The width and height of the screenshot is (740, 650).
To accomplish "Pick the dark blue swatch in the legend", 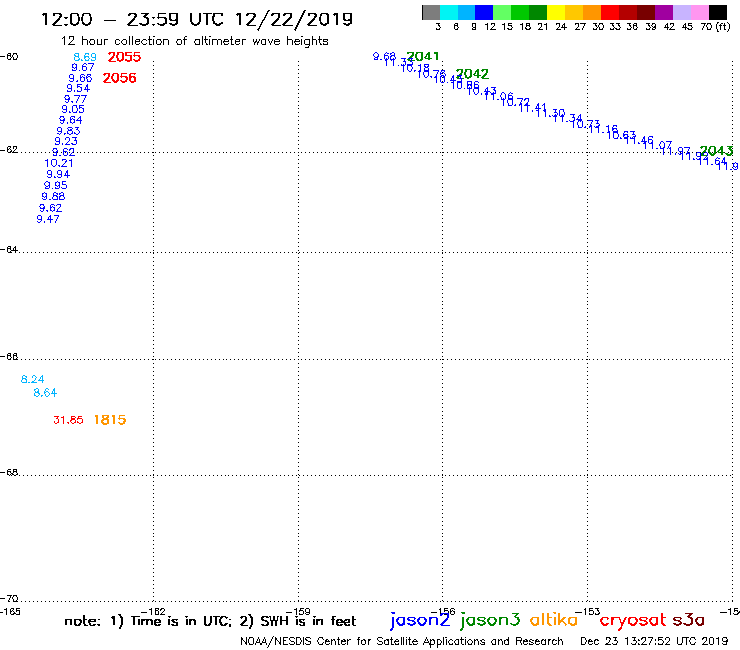I will pos(484,12).
